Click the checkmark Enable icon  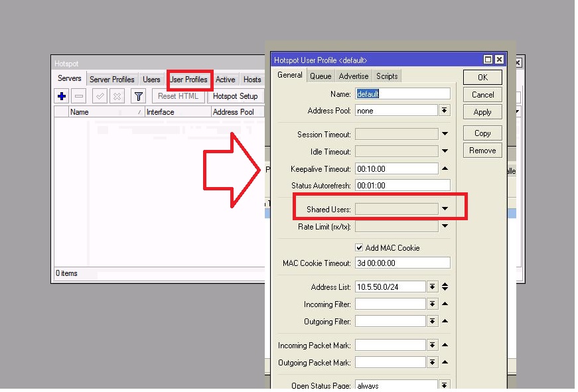pos(100,96)
